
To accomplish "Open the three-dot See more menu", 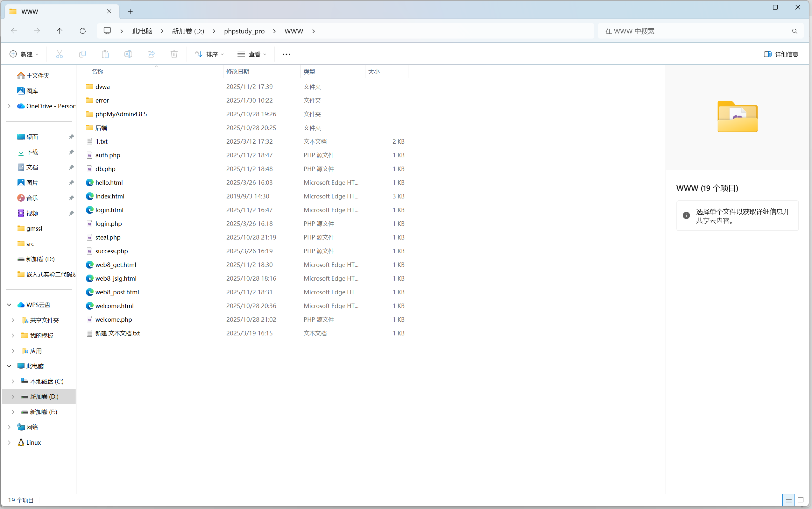I will click(x=286, y=54).
